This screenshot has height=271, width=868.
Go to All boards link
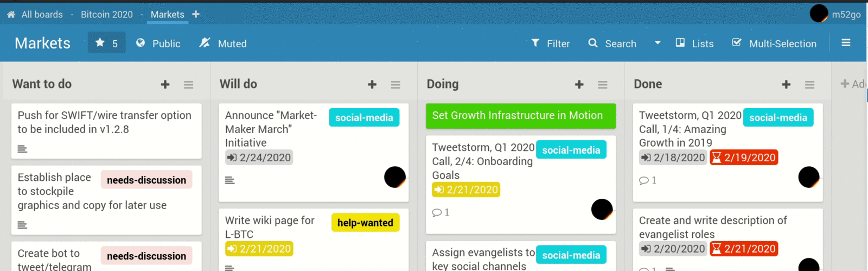click(42, 15)
